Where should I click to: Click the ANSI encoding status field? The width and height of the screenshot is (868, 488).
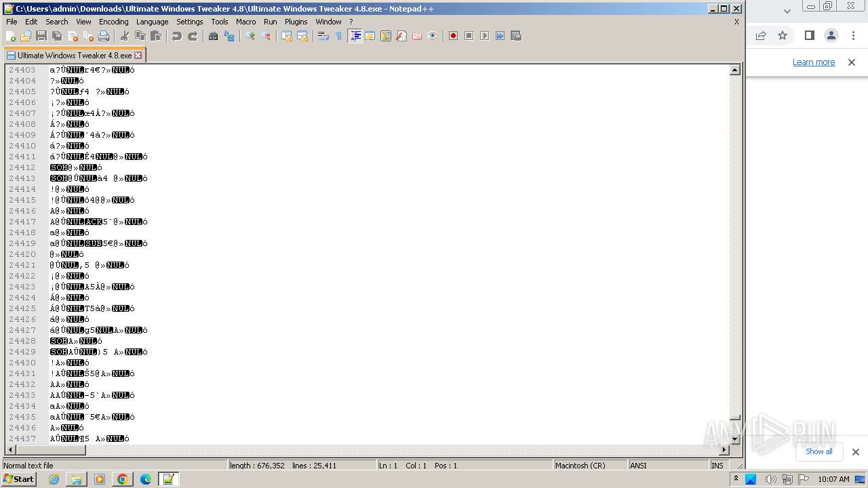667,465
